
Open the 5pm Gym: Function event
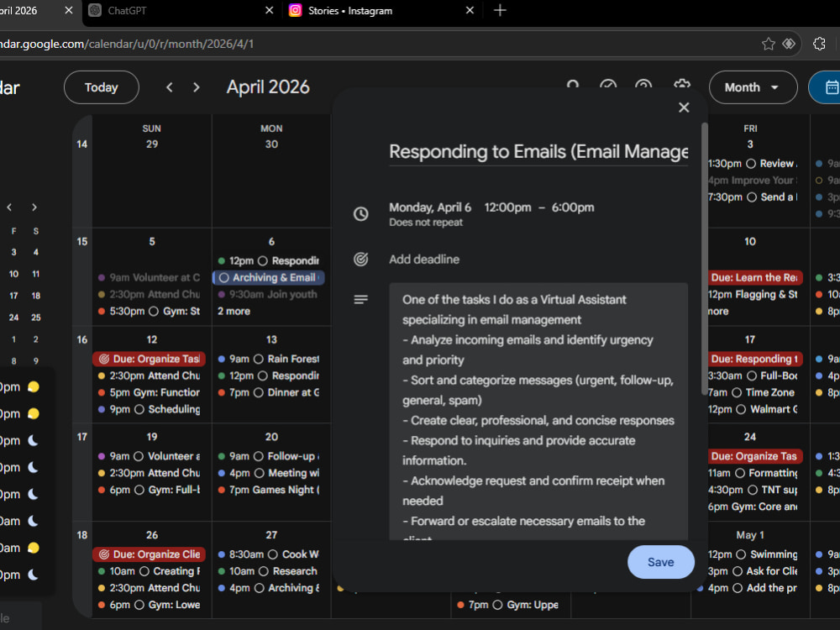[150, 392]
